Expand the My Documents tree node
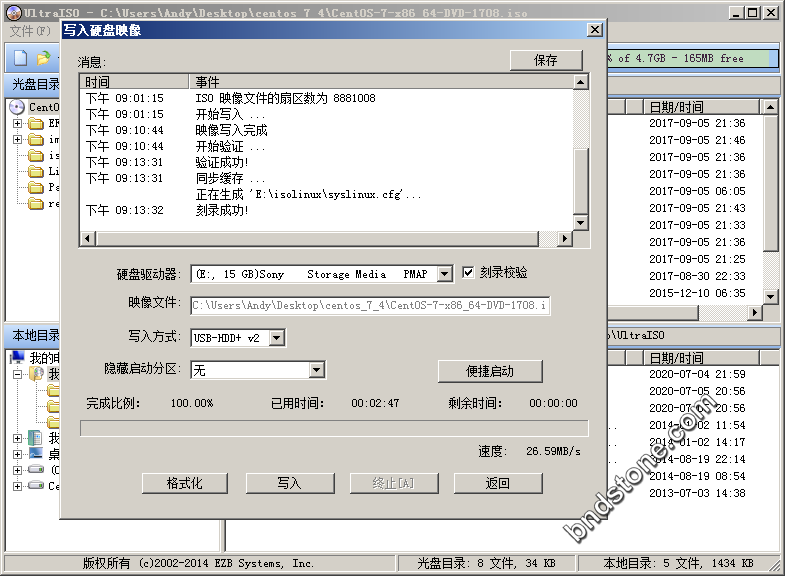The height and width of the screenshot is (576, 785). [x=18, y=438]
